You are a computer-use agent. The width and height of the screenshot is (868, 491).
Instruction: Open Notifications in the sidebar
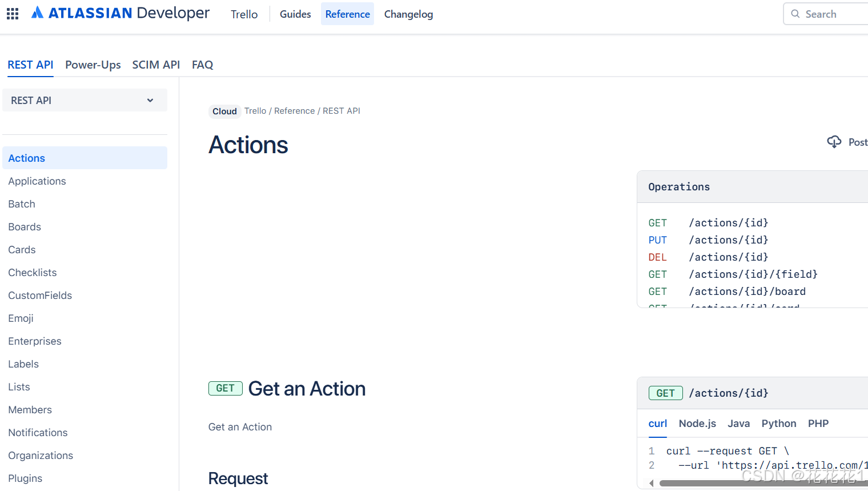(x=38, y=433)
